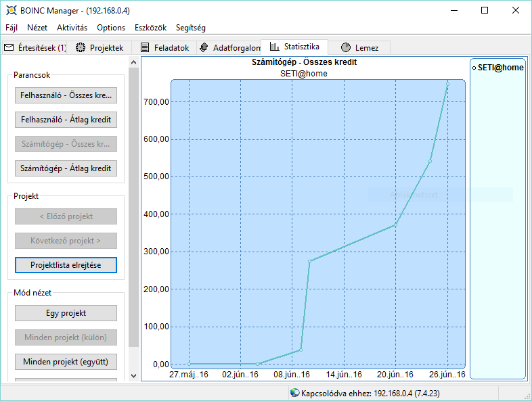The image size is (532, 401).
Task: Switch to the Feladatok tab
Action: pos(164,47)
